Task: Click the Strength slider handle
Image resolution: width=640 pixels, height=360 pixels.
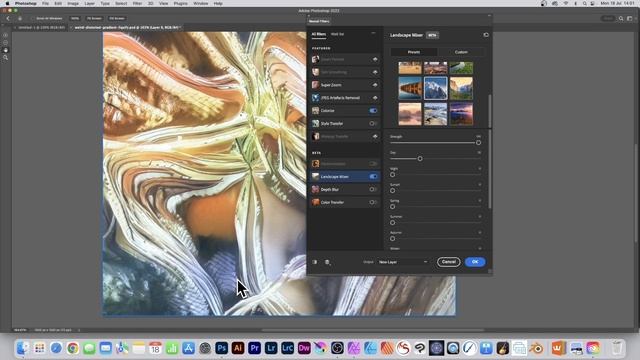Action: (x=478, y=143)
